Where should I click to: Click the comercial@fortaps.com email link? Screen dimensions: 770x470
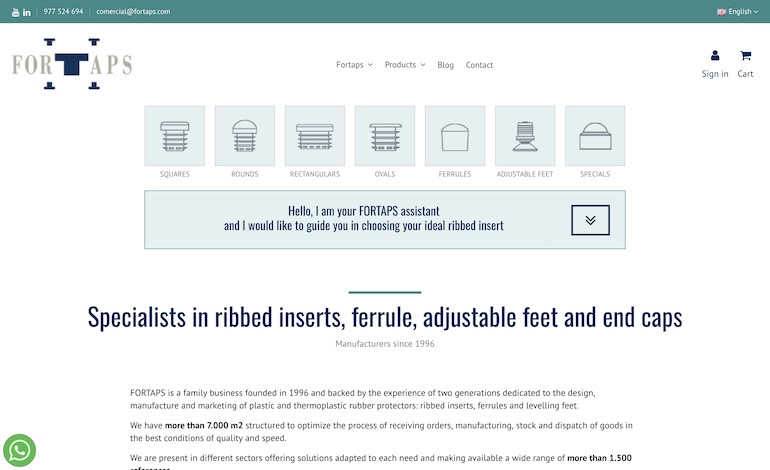[x=133, y=12]
